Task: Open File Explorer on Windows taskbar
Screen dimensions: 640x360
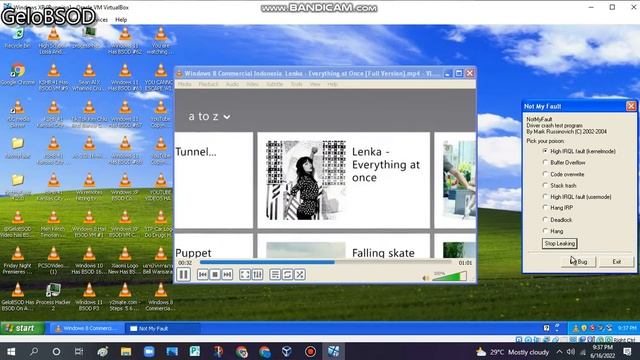Action: click(126, 351)
